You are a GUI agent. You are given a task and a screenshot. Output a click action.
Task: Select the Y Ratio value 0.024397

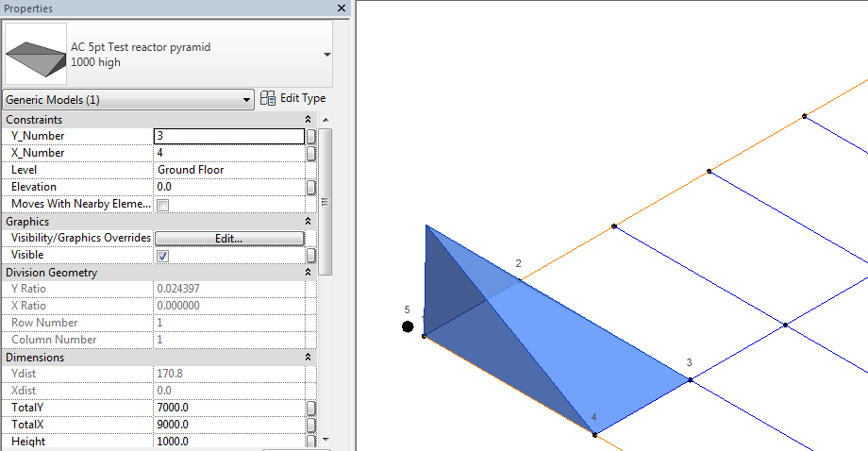(x=178, y=289)
